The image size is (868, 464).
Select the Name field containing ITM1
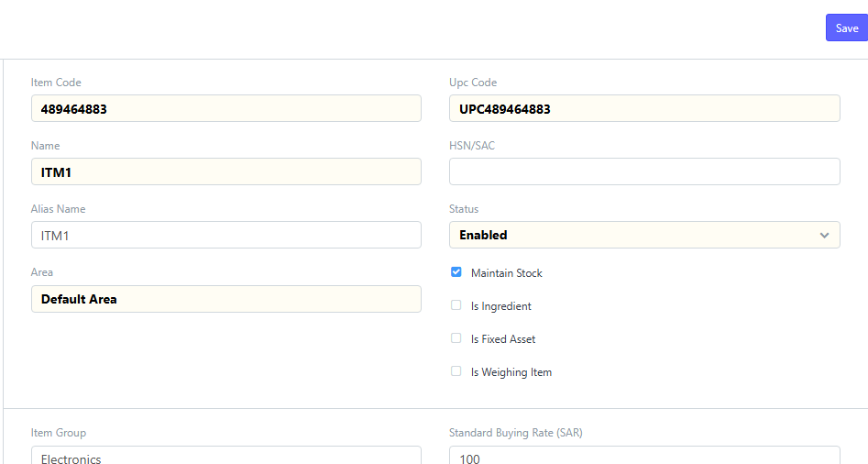(225, 171)
